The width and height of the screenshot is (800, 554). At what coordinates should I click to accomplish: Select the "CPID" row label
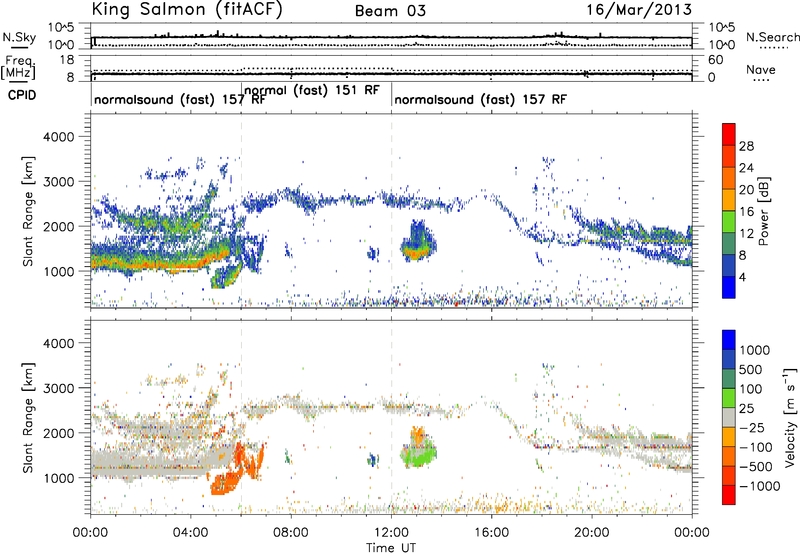(x=22, y=95)
